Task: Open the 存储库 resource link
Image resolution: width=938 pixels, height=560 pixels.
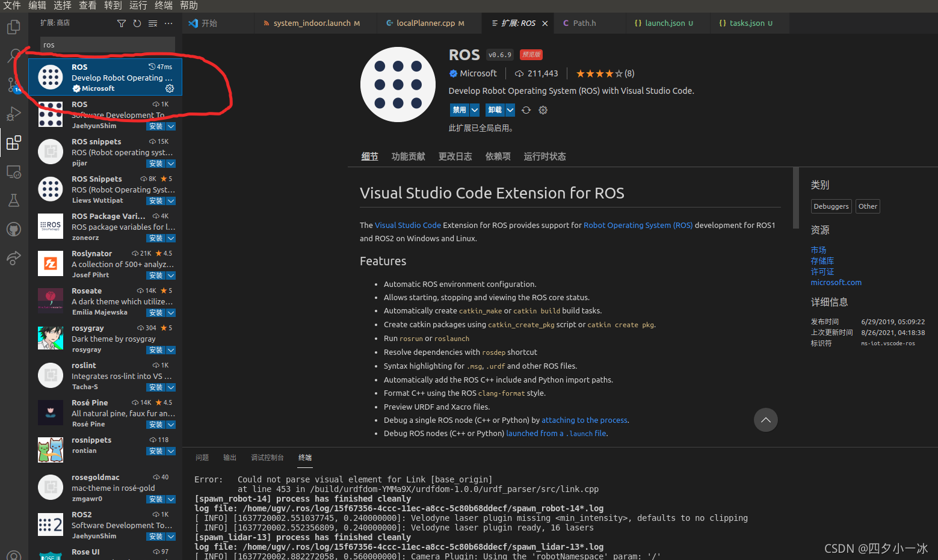Action: (822, 261)
